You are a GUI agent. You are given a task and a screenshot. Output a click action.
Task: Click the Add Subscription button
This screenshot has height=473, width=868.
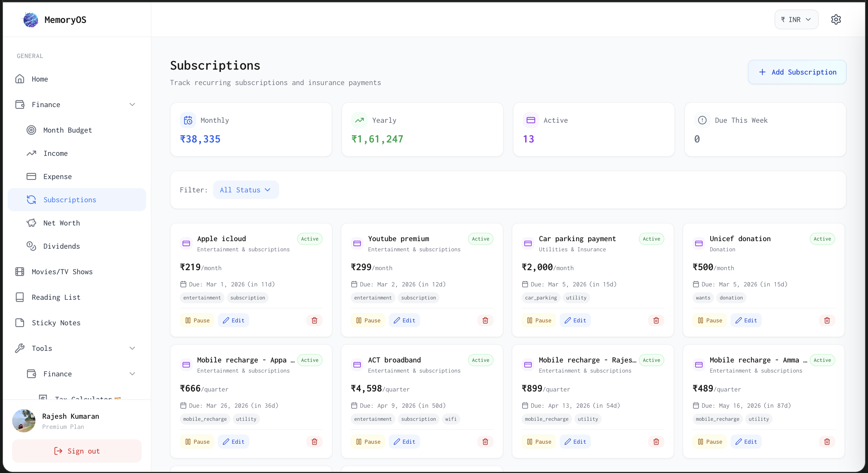click(x=797, y=72)
